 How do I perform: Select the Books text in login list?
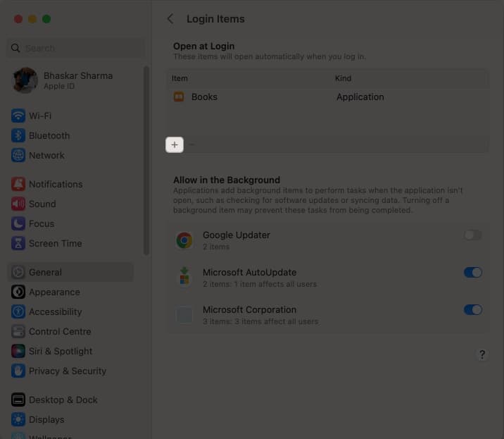pyautogui.click(x=204, y=97)
